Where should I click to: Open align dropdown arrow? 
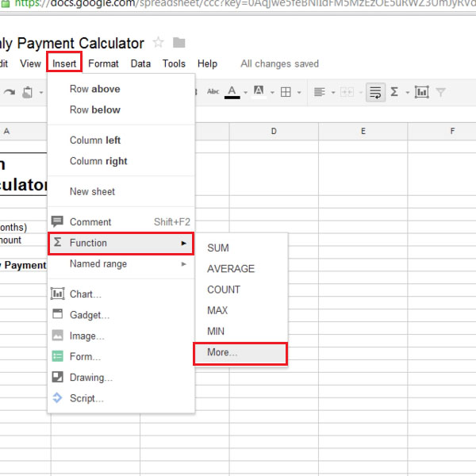point(333,92)
